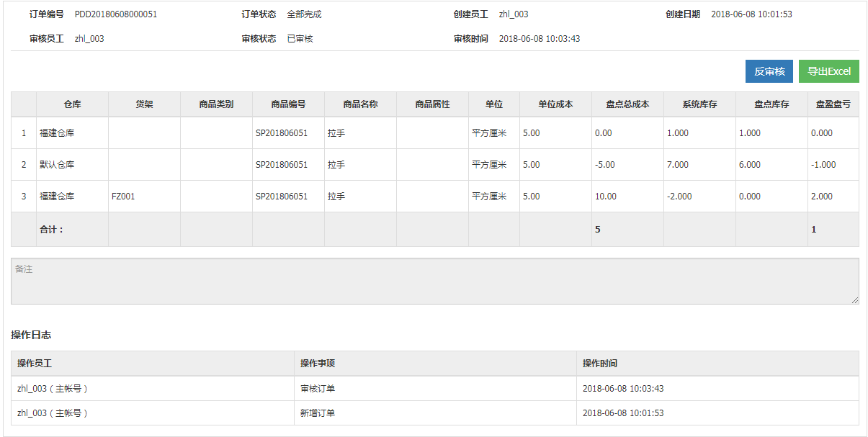
Task: Click order number PDD20180608000051
Action: (x=116, y=14)
